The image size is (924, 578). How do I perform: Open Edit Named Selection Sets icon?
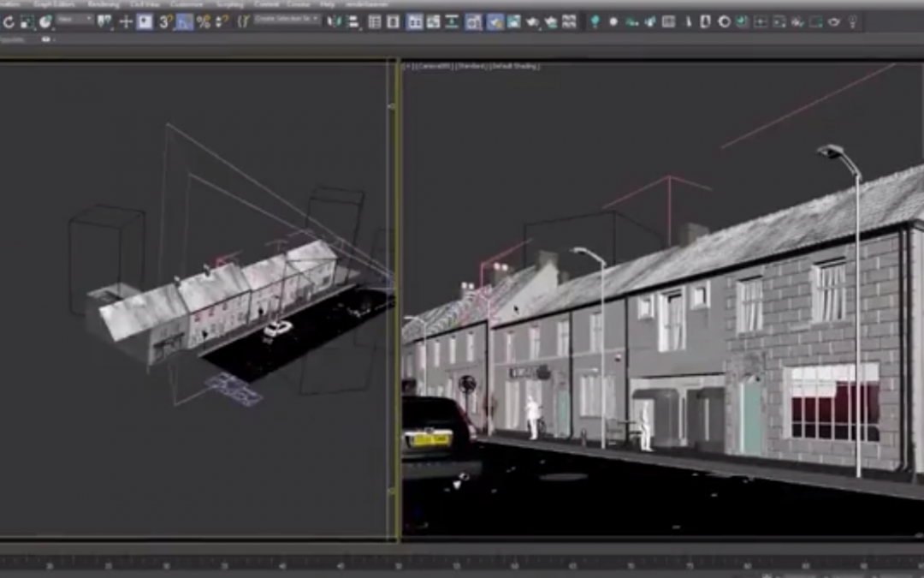[242, 22]
